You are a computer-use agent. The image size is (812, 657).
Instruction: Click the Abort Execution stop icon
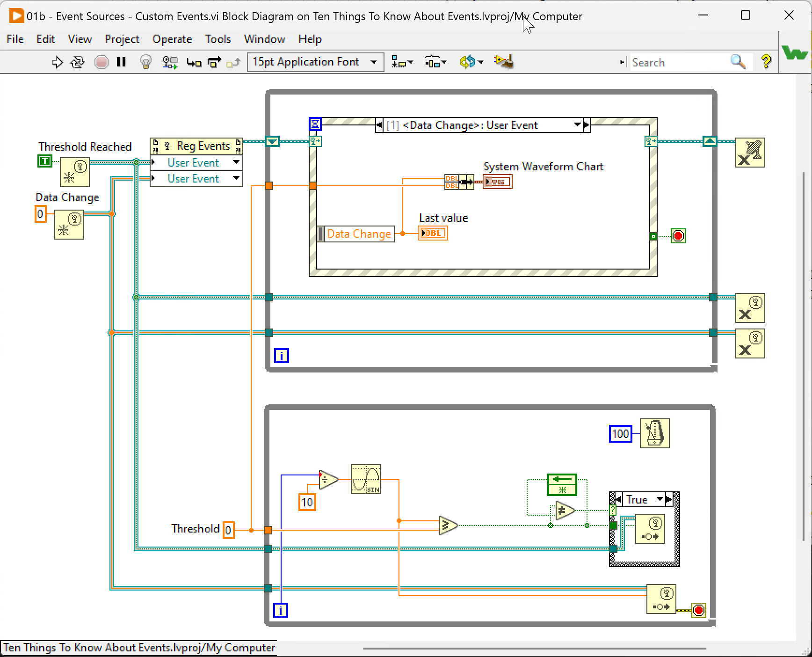(x=101, y=62)
